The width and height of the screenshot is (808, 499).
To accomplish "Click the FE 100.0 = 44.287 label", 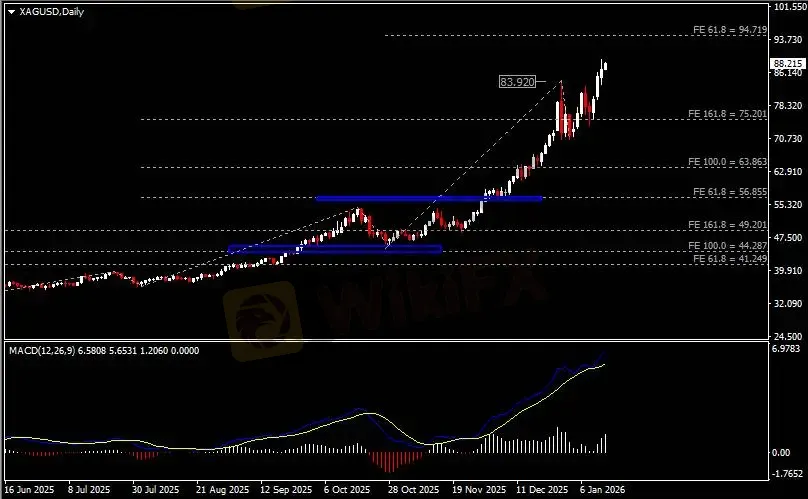I will pyautogui.click(x=728, y=245).
